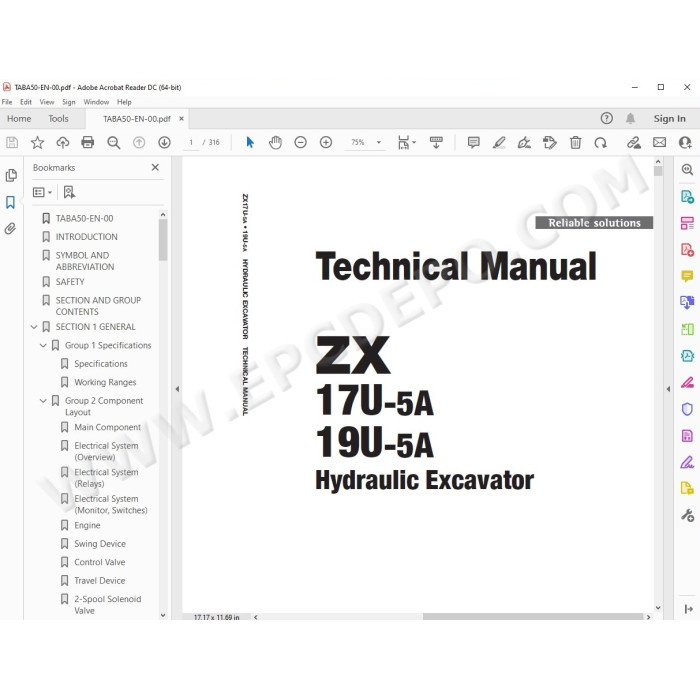Activate the hand pan tool
This screenshot has height=700, width=700.
tap(275, 142)
